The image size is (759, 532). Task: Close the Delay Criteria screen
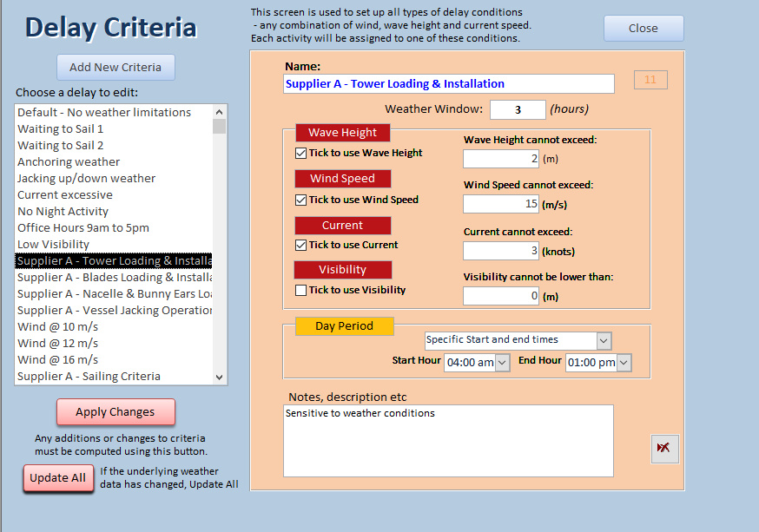(643, 29)
